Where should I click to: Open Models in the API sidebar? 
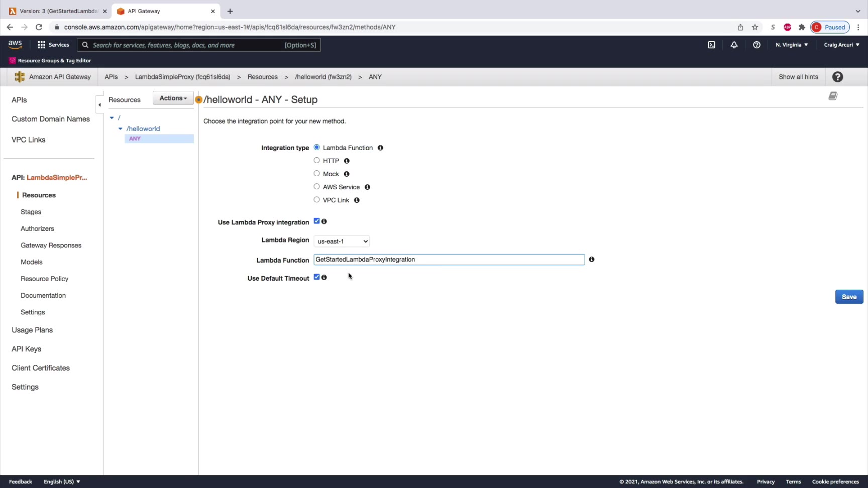(x=31, y=262)
